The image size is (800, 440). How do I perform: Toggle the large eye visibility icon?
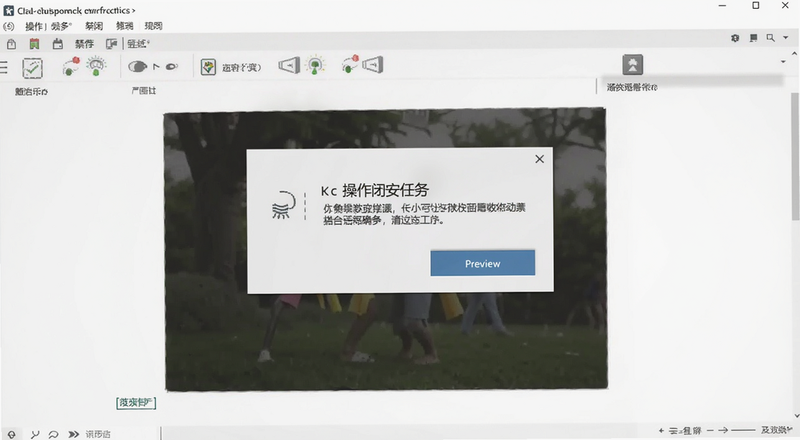point(137,66)
